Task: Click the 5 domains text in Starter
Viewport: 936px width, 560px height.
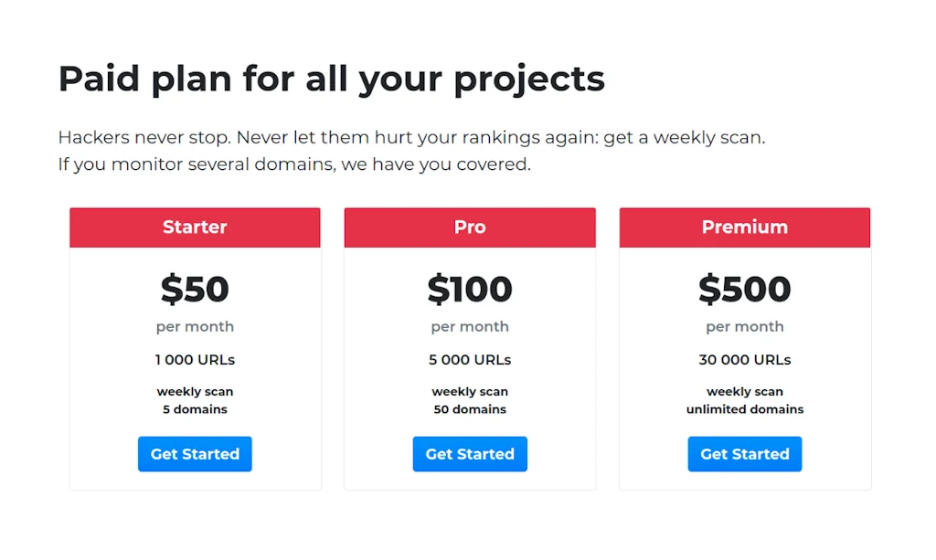Action: point(195,409)
